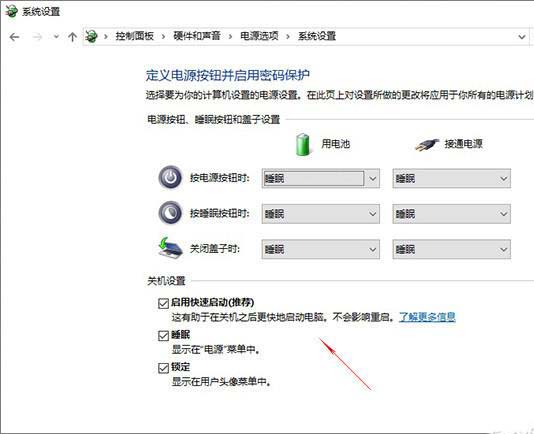The height and width of the screenshot is (434, 534).
Task: Open 按睡眠按钮时 plugged-in dropdown
Action: pyautogui.click(x=451, y=214)
